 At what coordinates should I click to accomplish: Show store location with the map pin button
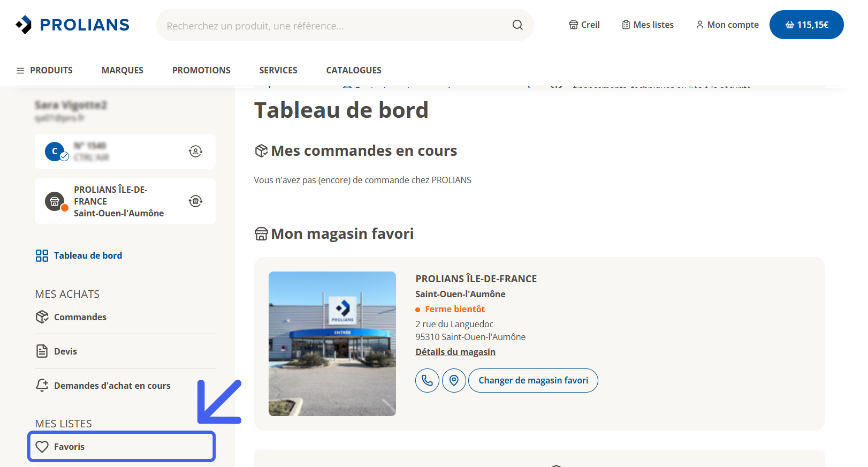pos(454,380)
